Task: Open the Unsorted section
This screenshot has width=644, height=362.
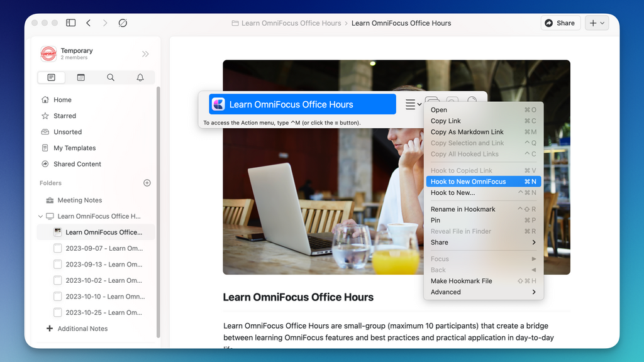Action: pyautogui.click(x=62, y=132)
